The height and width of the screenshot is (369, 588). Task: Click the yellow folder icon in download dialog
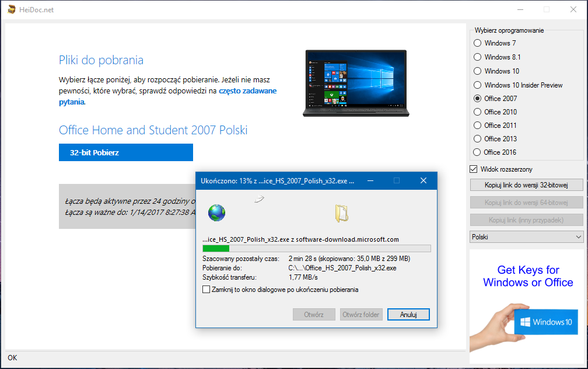[341, 214]
